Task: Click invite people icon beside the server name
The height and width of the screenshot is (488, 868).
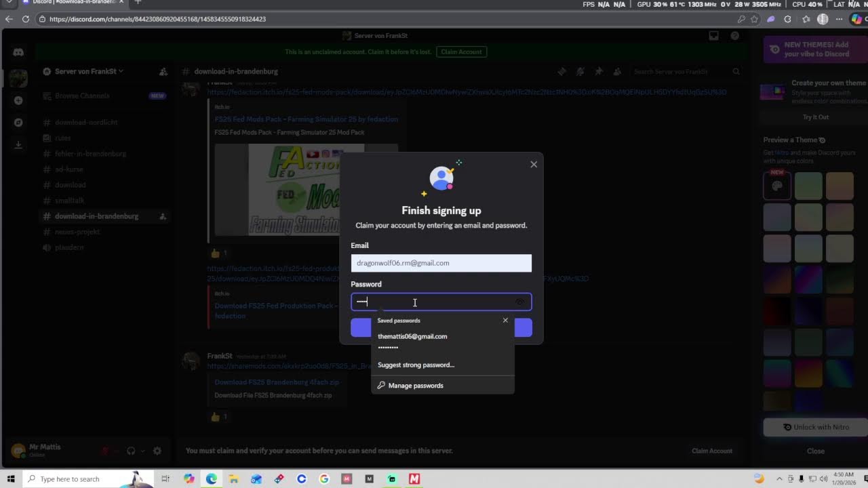Action: click(163, 72)
